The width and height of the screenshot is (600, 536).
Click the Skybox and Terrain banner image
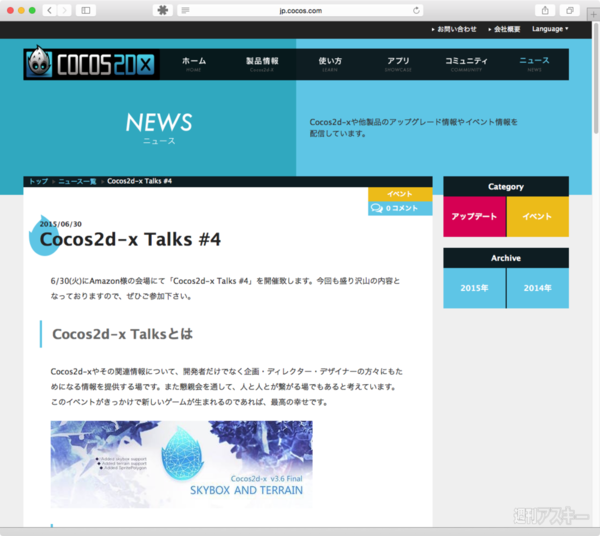pyautogui.click(x=181, y=464)
